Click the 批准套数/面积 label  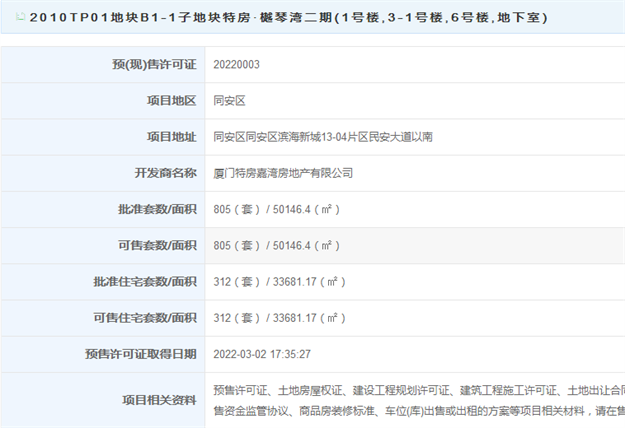[157, 209]
